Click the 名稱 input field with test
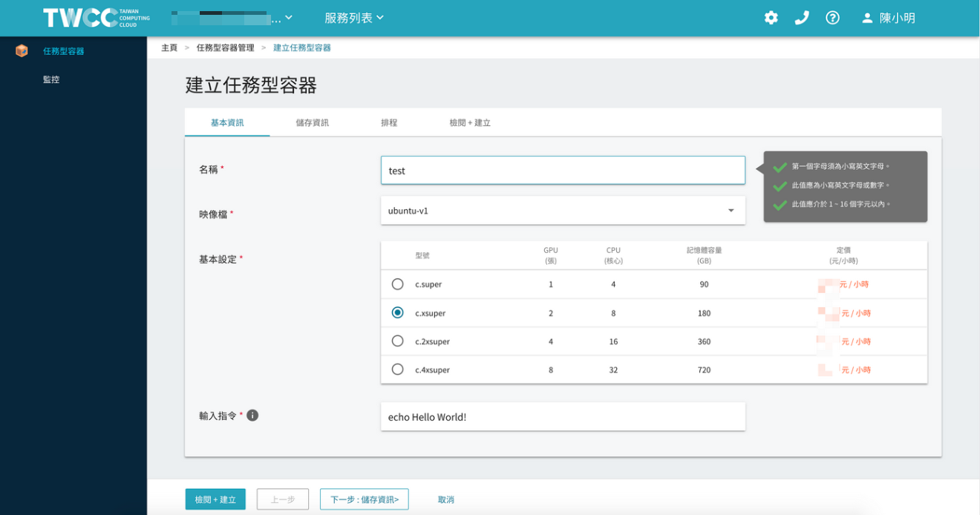Image resolution: width=980 pixels, height=515 pixels. coord(563,170)
